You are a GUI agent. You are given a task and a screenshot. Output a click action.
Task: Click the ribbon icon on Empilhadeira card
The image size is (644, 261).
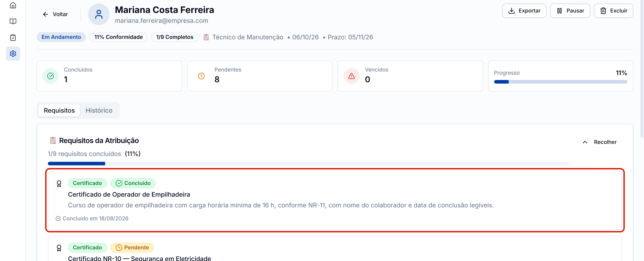point(59,184)
